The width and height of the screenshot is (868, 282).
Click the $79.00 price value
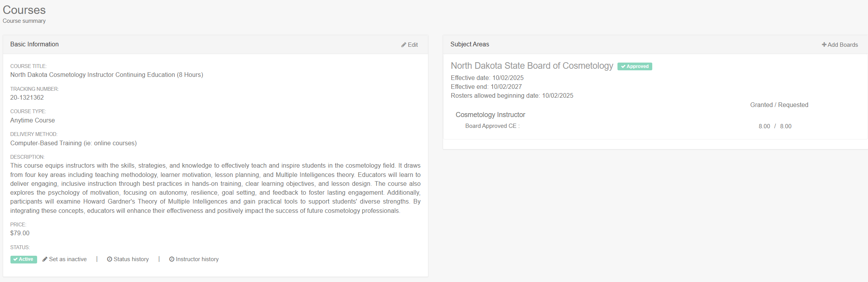click(x=20, y=233)
